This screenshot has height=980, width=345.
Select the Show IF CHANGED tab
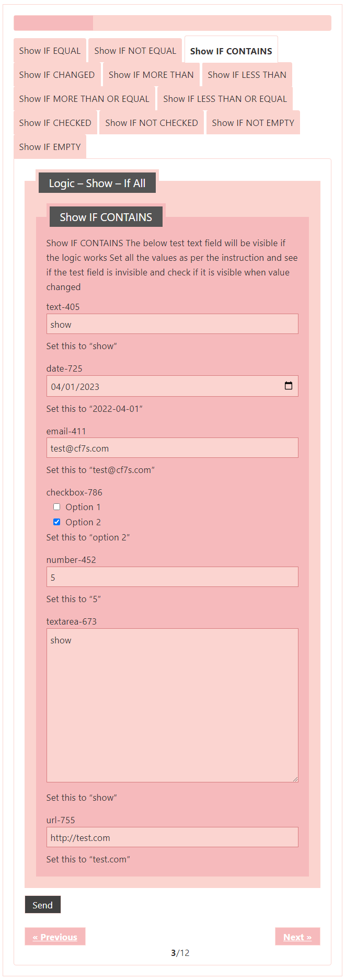click(56, 75)
